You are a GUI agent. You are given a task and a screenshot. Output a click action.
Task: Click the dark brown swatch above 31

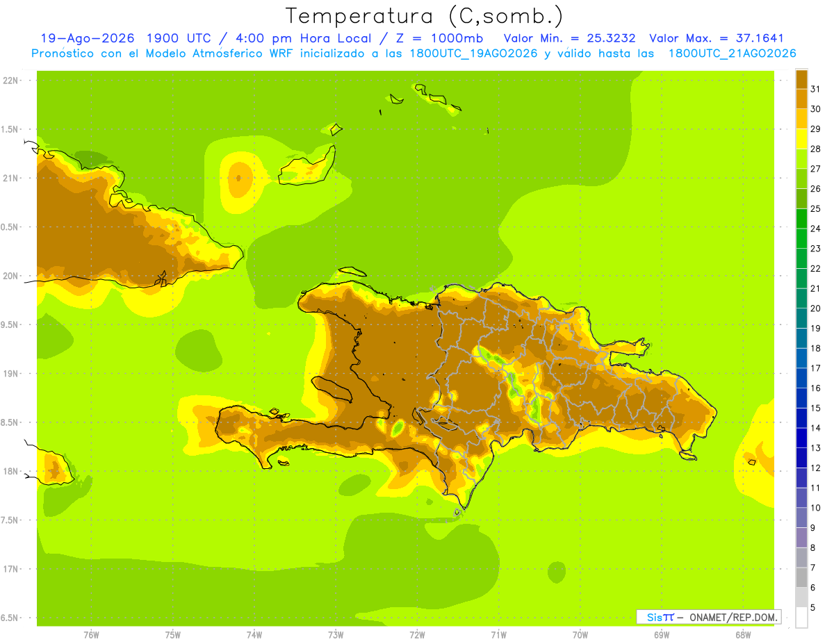(x=801, y=80)
